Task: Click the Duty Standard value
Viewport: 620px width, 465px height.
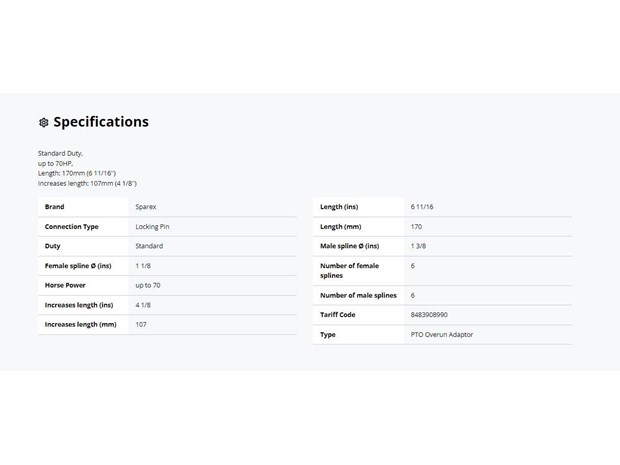Action: coord(149,246)
